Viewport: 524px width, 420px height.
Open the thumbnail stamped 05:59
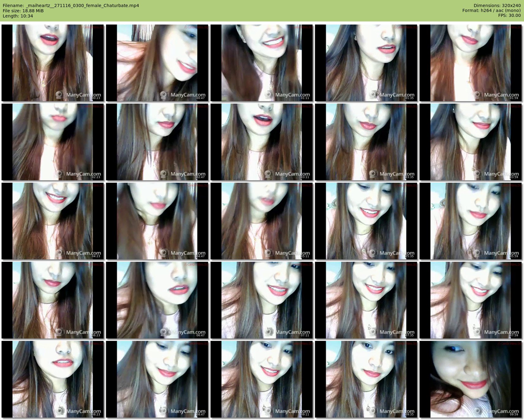click(x=471, y=221)
